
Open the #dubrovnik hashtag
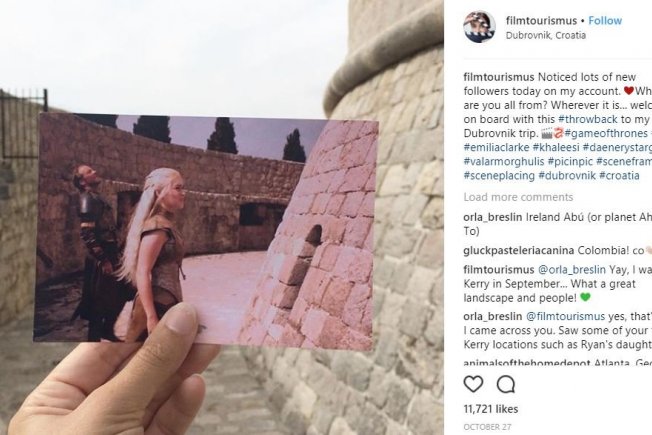click(x=567, y=175)
